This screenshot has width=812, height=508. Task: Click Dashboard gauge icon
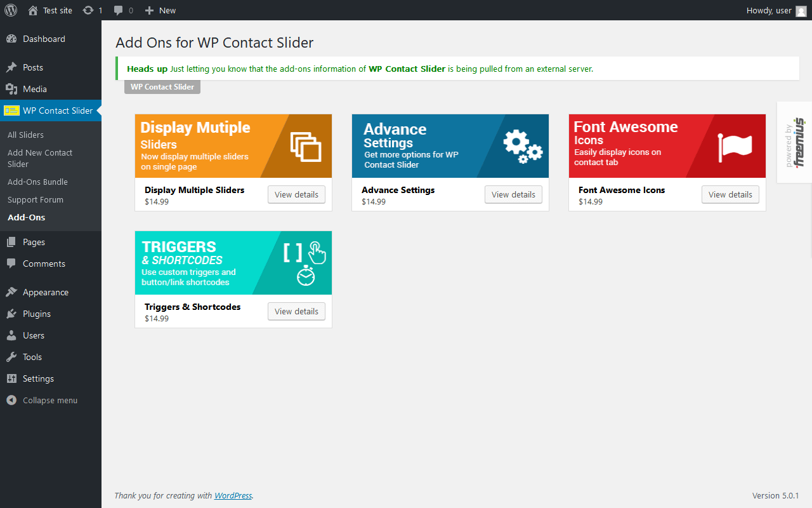pyautogui.click(x=11, y=39)
